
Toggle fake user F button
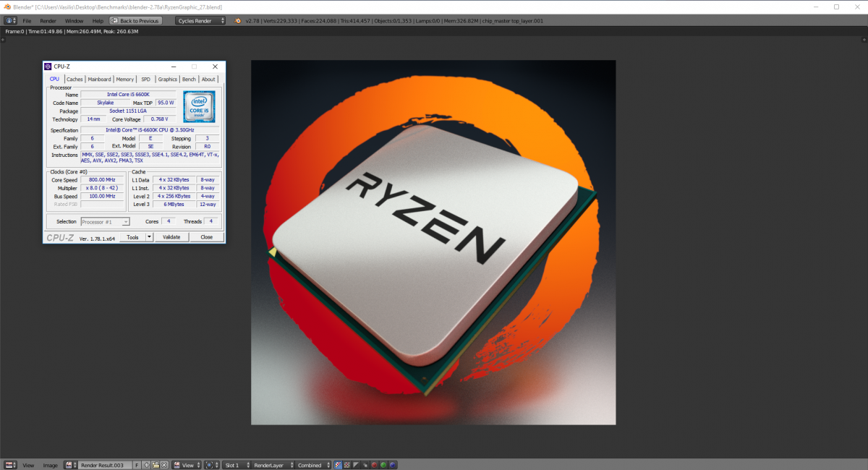tap(137, 465)
